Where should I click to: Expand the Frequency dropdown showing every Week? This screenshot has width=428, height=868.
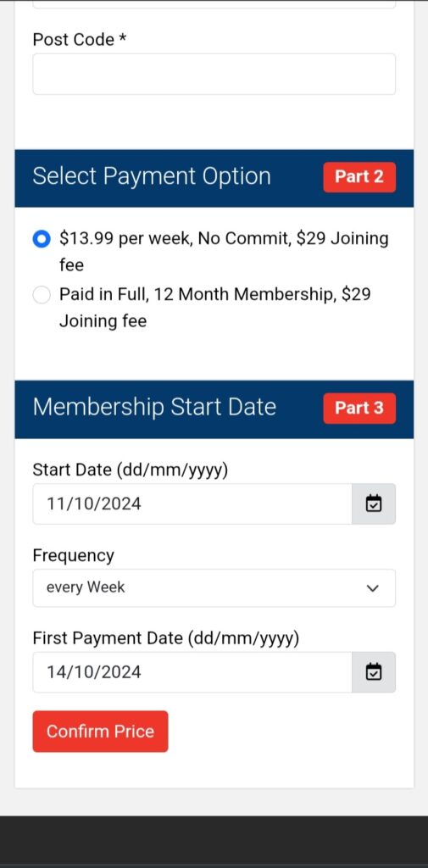click(x=214, y=588)
